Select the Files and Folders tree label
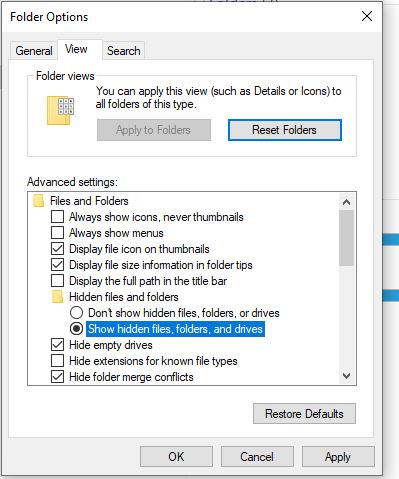399x479 pixels. [x=89, y=201]
